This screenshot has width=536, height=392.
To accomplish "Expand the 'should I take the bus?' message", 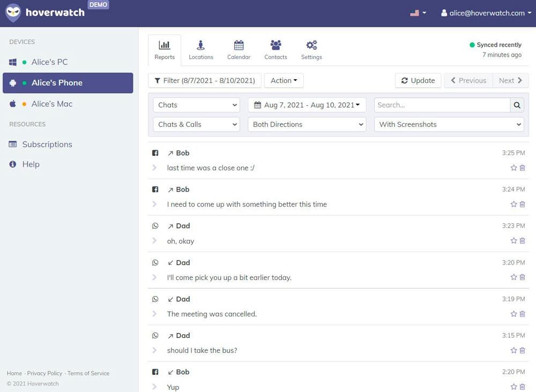I will (x=154, y=350).
